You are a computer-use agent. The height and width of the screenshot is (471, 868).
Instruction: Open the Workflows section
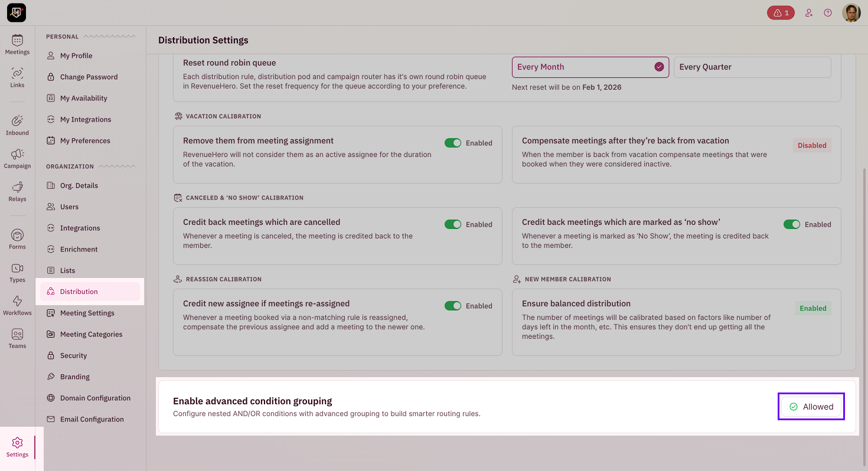[x=17, y=305]
